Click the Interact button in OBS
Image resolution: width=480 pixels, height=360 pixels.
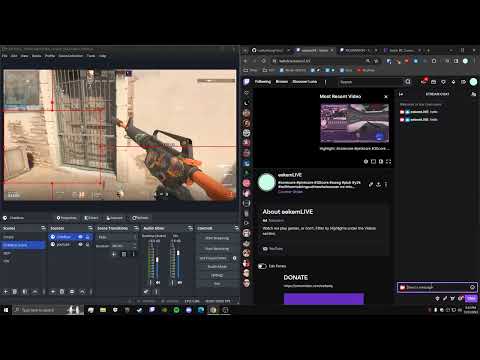(x=115, y=218)
